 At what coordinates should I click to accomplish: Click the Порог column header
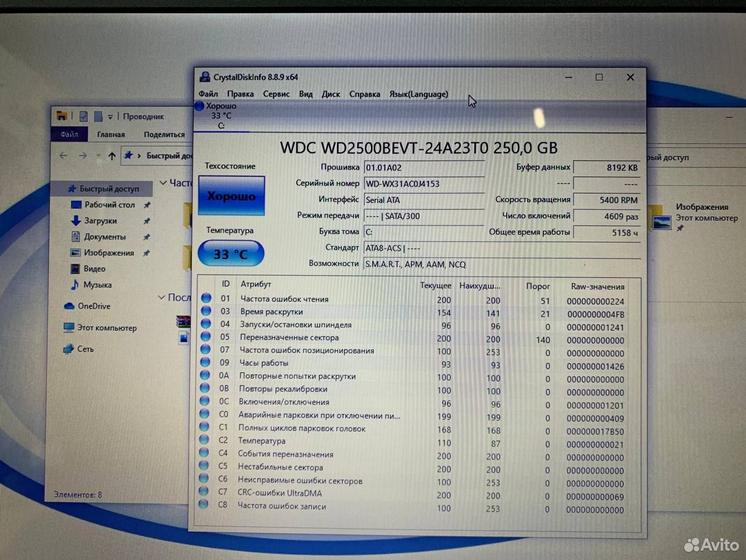pos(538,286)
